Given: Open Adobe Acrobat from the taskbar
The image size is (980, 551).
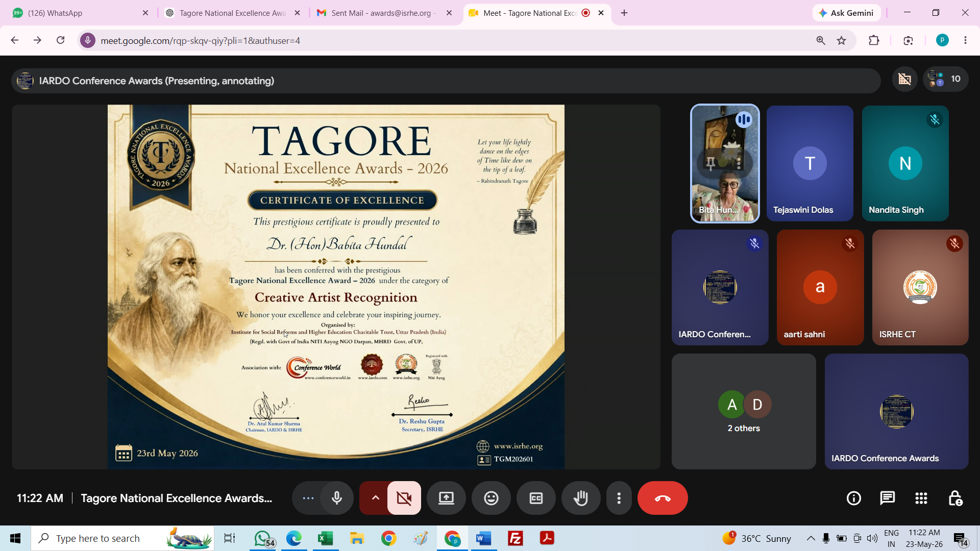Looking at the screenshot, I should point(547,538).
